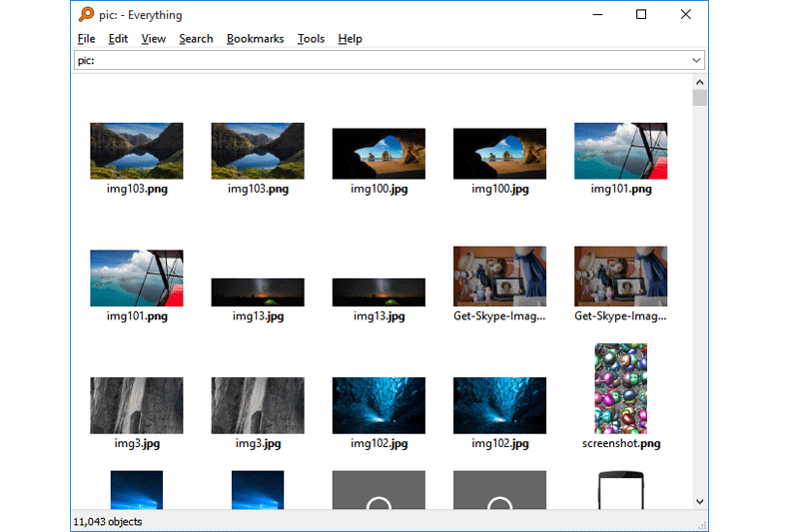
Task: Select the leftmost img3.jpg grayscale waterfall thumbnail
Action: click(136, 404)
